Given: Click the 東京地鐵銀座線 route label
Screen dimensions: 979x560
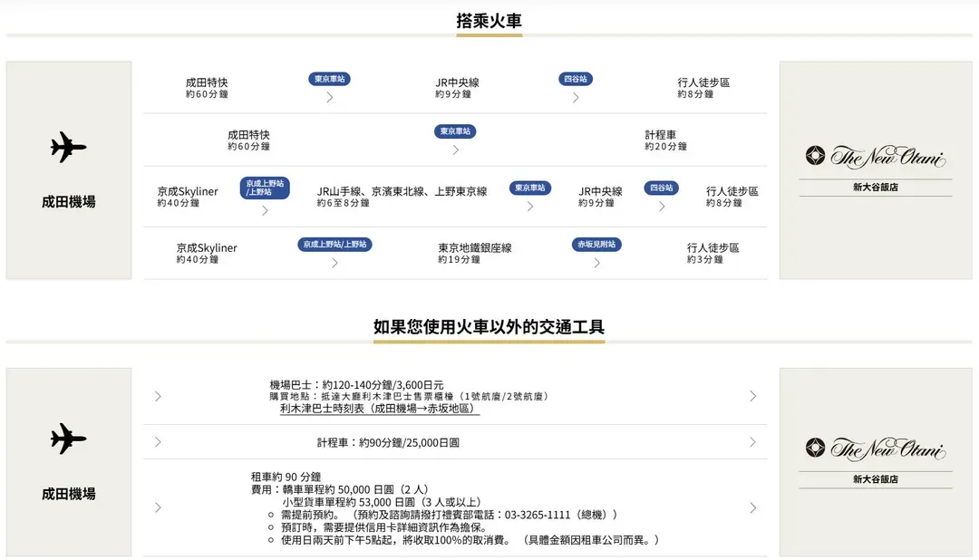Looking at the screenshot, I should (474, 247).
